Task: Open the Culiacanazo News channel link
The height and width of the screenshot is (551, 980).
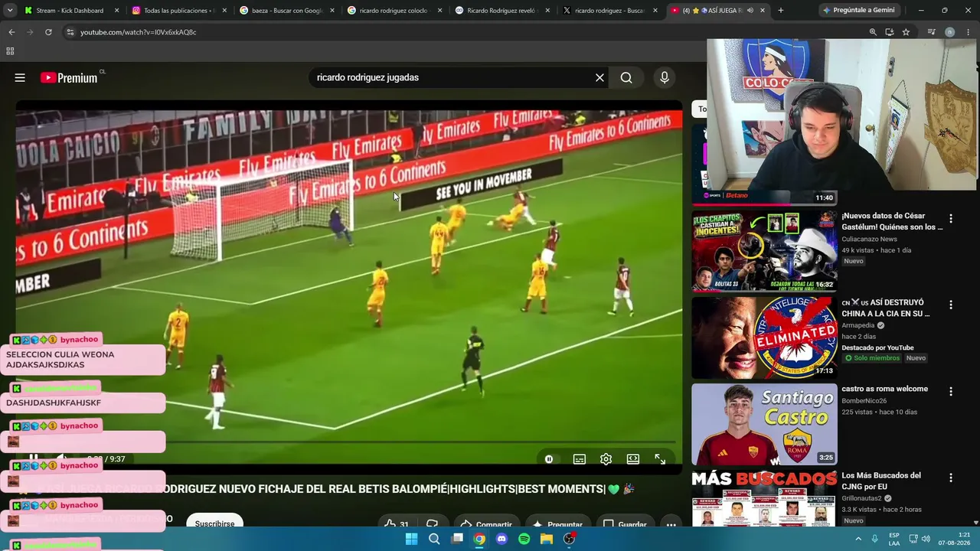Action: click(x=869, y=239)
